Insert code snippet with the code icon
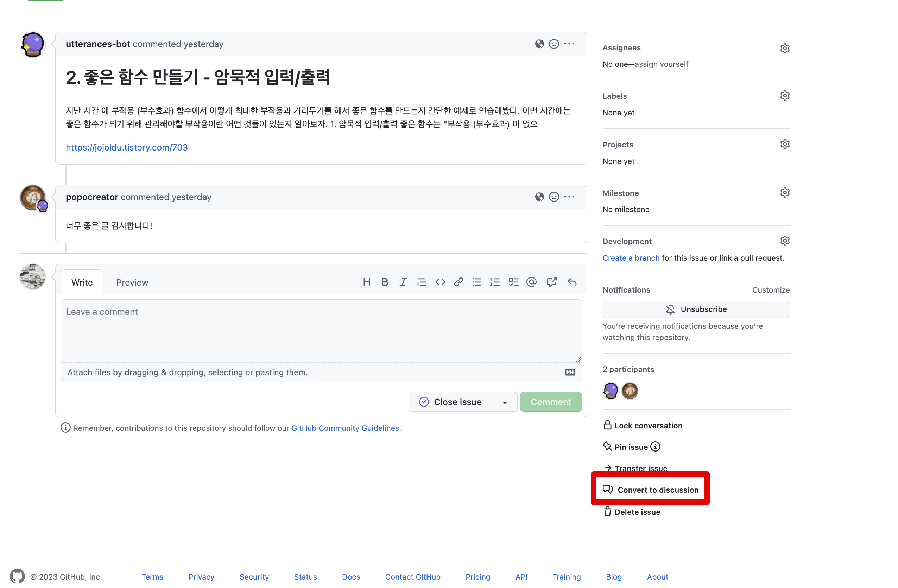This screenshot has width=898, height=588. tap(440, 282)
